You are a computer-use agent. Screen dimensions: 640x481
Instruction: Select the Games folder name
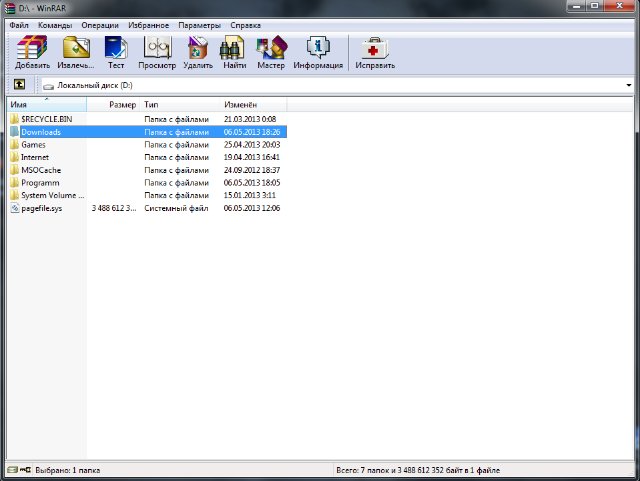(33, 145)
